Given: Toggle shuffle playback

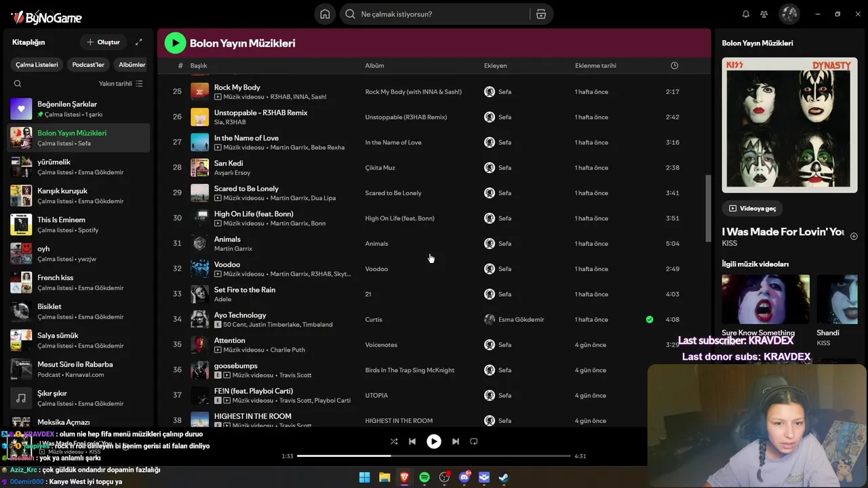Looking at the screenshot, I should tap(394, 441).
